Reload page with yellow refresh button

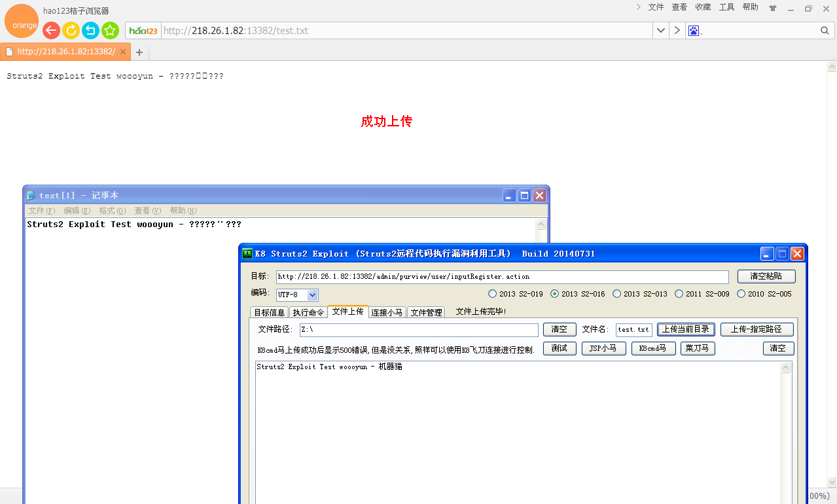click(71, 30)
